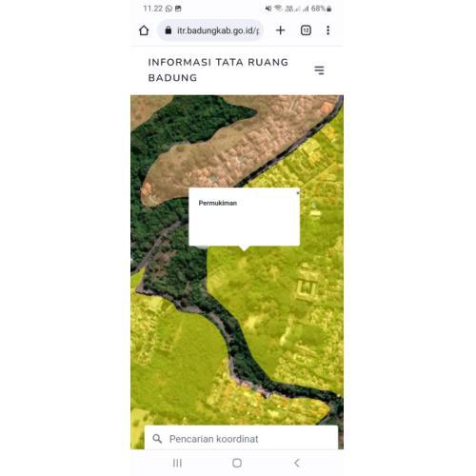The width and height of the screenshot is (476, 476).
Task: Tap the Android home navigation button
Action: coord(237,463)
